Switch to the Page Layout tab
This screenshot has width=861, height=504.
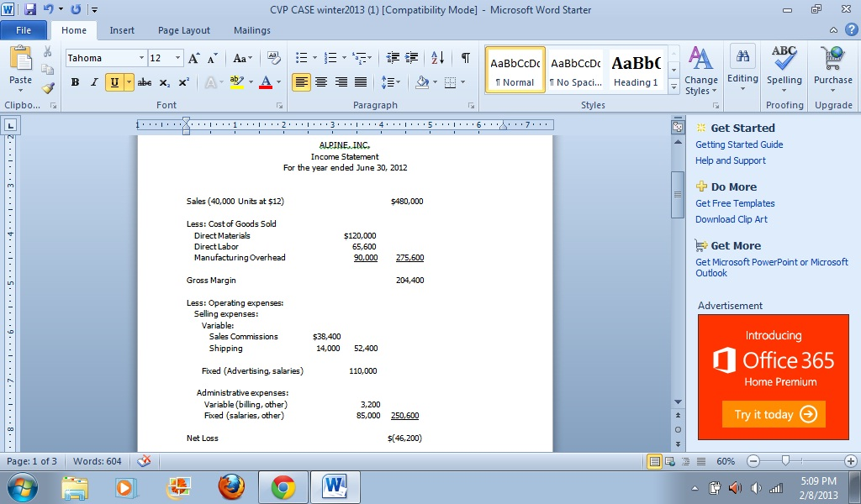click(x=184, y=30)
